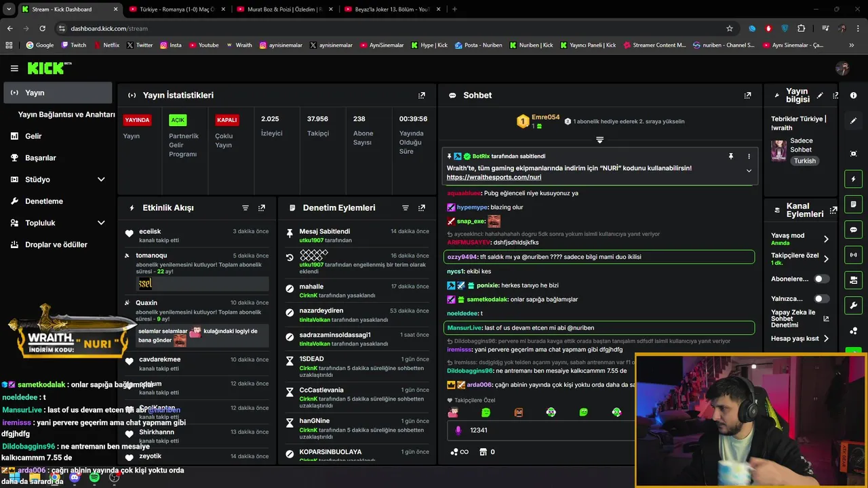Pop out the Sohbet chat panel
Viewport: 868px width, 488px height.
[747, 96]
